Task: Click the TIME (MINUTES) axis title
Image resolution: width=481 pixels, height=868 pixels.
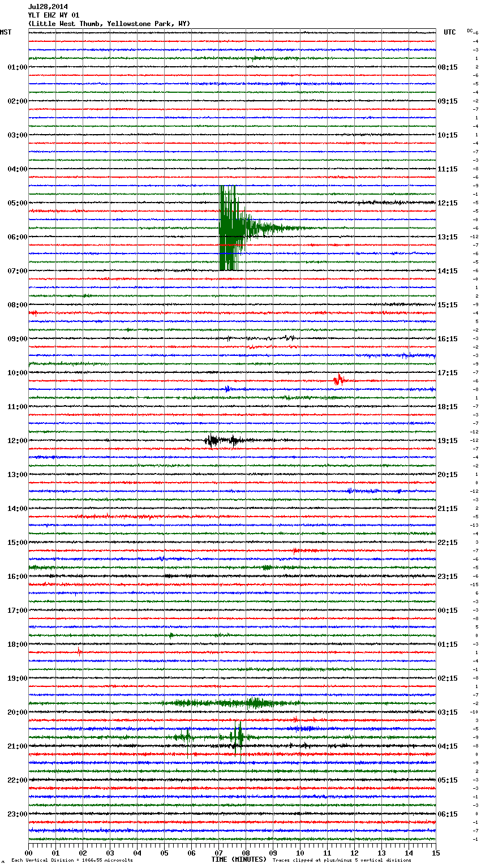Action: pyautogui.click(x=239, y=860)
